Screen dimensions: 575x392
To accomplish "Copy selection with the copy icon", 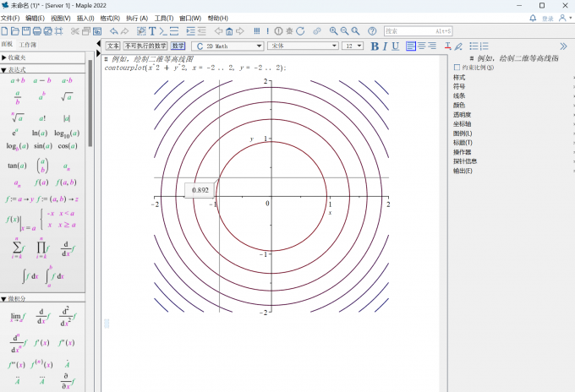I will coord(86,31).
